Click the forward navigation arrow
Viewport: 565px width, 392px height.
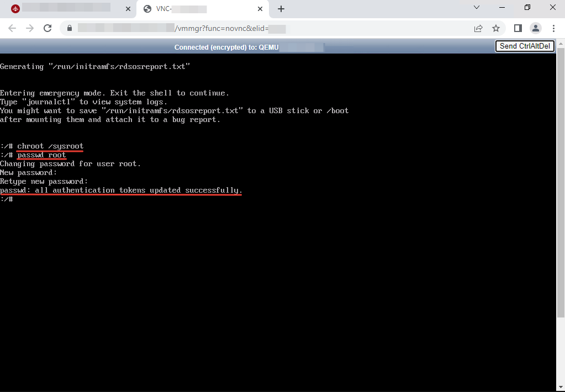pyautogui.click(x=30, y=28)
